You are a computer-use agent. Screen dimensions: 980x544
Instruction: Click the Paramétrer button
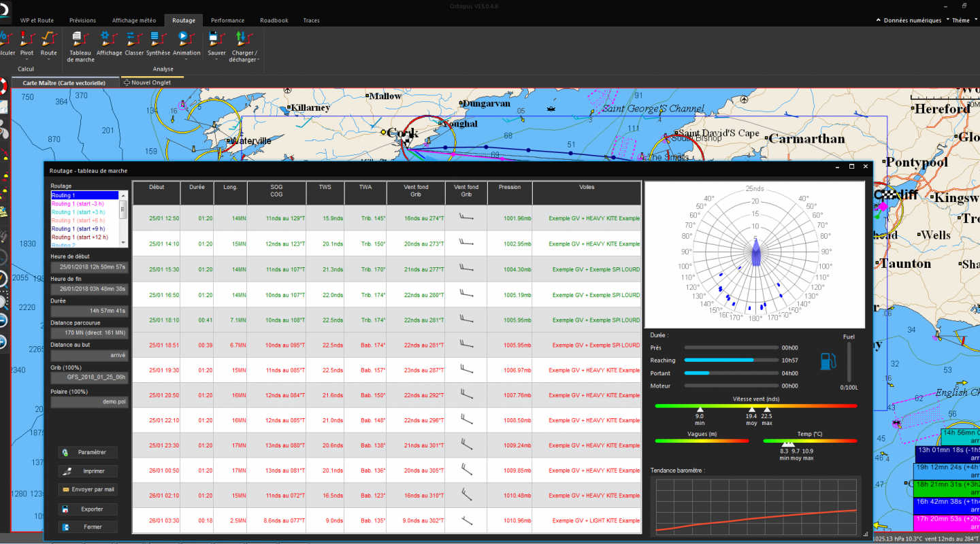coord(88,452)
